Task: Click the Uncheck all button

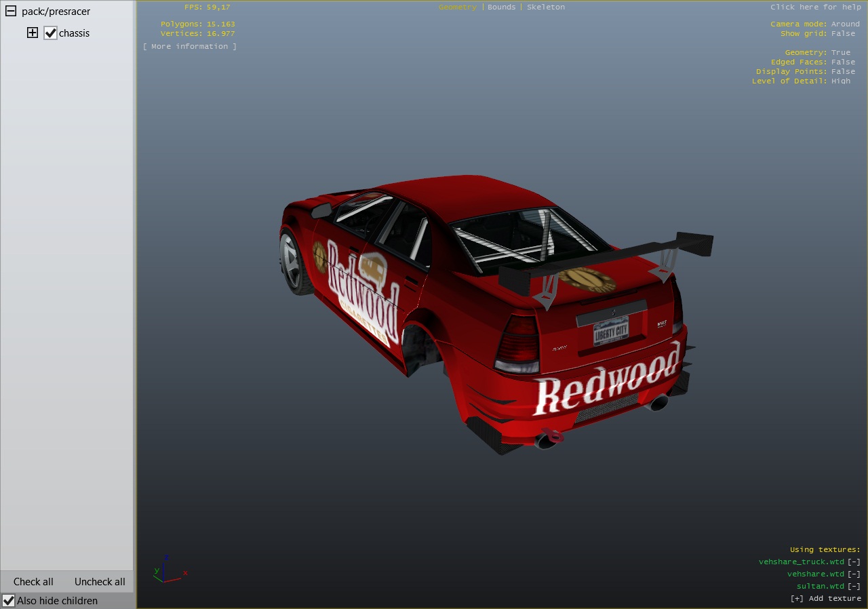Action: tap(100, 582)
